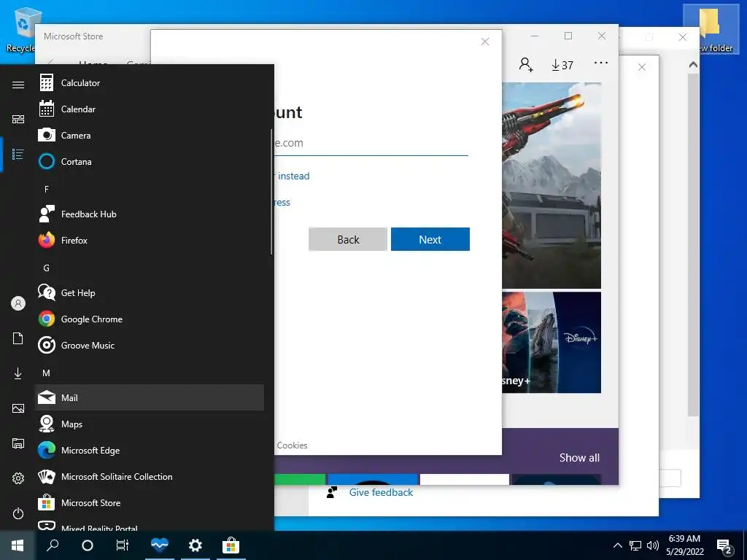Open Task View on taskbar
This screenshot has width=747, height=560.
(x=123, y=545)
